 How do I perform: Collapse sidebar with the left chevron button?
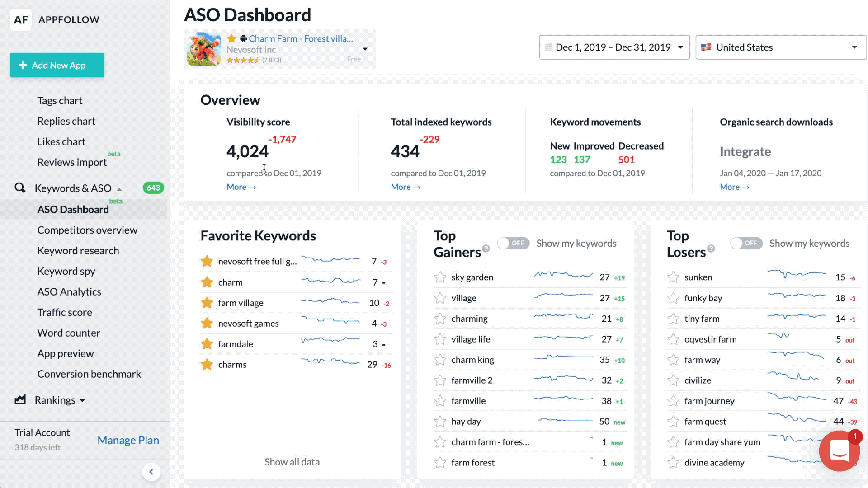pos(151,472)
